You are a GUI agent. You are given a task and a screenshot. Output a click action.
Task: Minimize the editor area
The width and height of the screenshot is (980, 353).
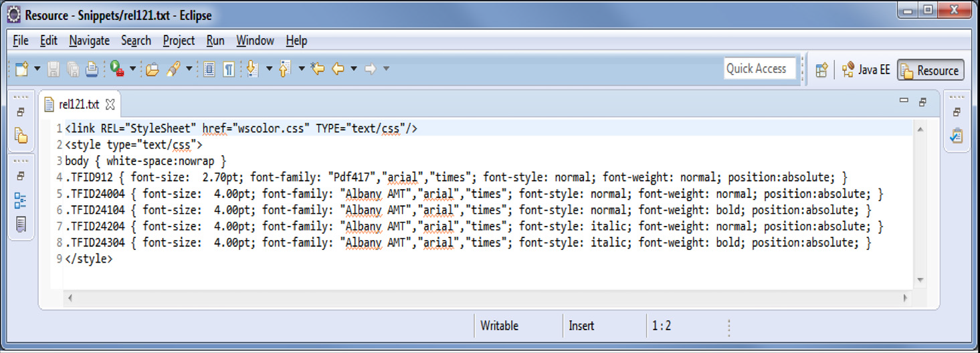904,100
